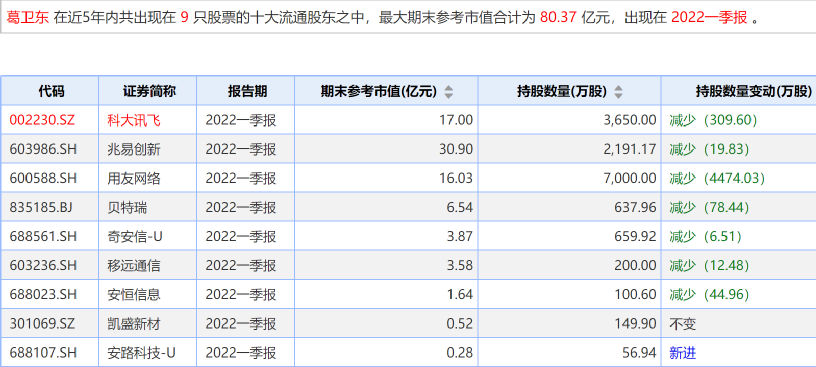Select code 603986.SH
The width and height of the screenshot is (816, 367).
coord(43,149)
